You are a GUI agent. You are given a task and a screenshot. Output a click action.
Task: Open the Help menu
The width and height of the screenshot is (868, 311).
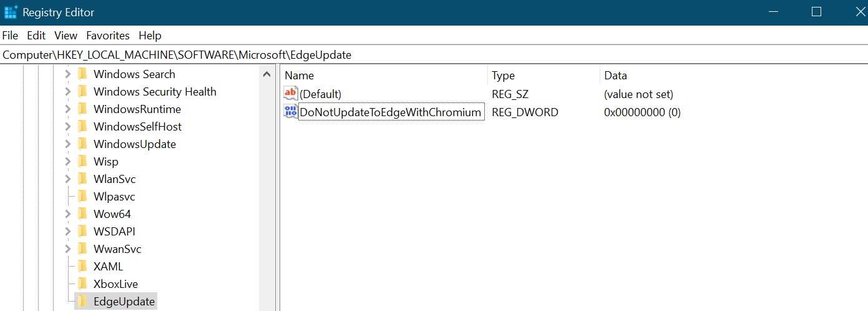150,36
